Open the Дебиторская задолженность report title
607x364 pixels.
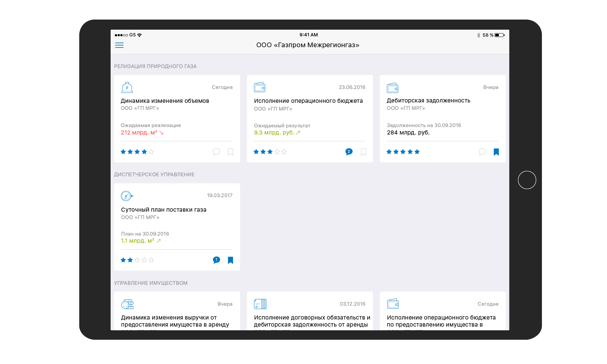pos(428,100)
